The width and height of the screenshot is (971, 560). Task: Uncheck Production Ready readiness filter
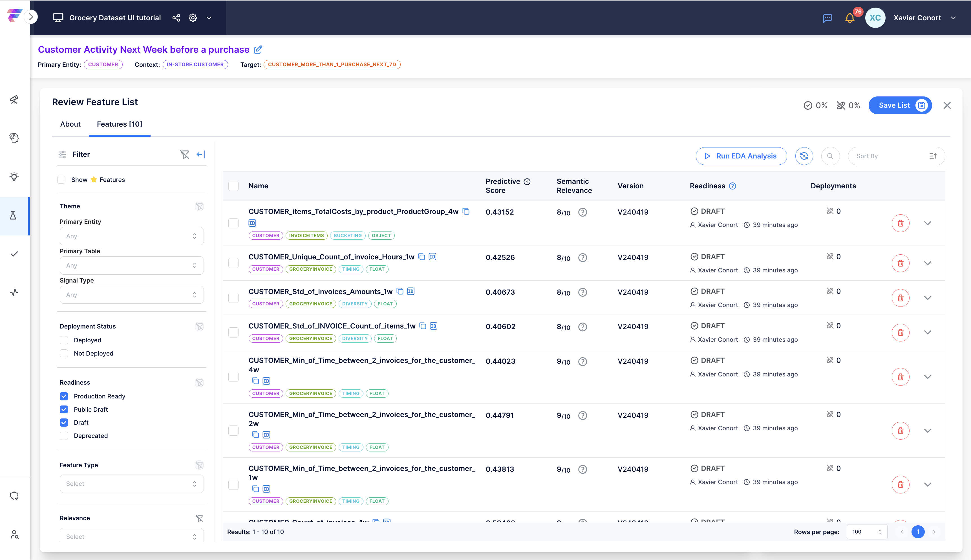(x=64, y=396)
